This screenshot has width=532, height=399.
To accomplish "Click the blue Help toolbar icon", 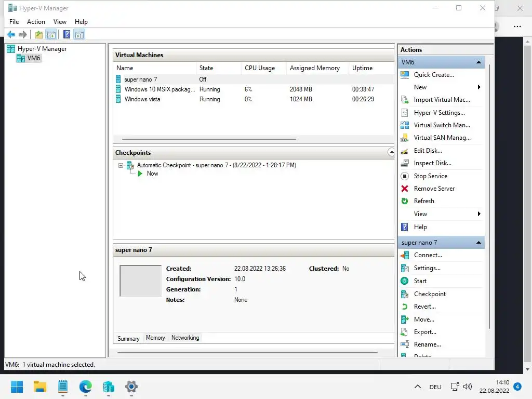I will (67, 34).
